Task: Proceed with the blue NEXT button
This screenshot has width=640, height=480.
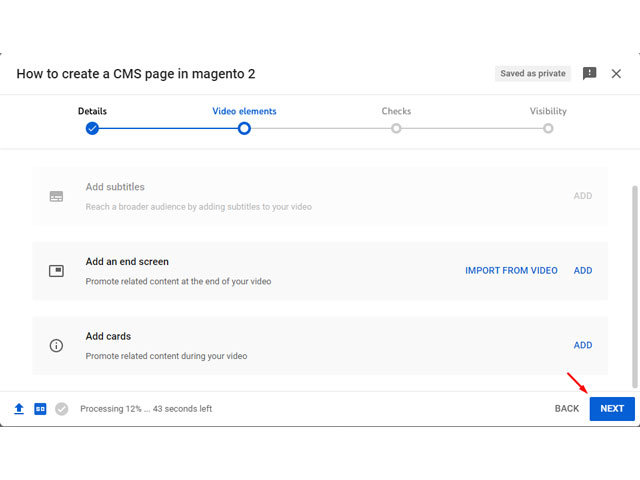Action: (x=612, y=409)
